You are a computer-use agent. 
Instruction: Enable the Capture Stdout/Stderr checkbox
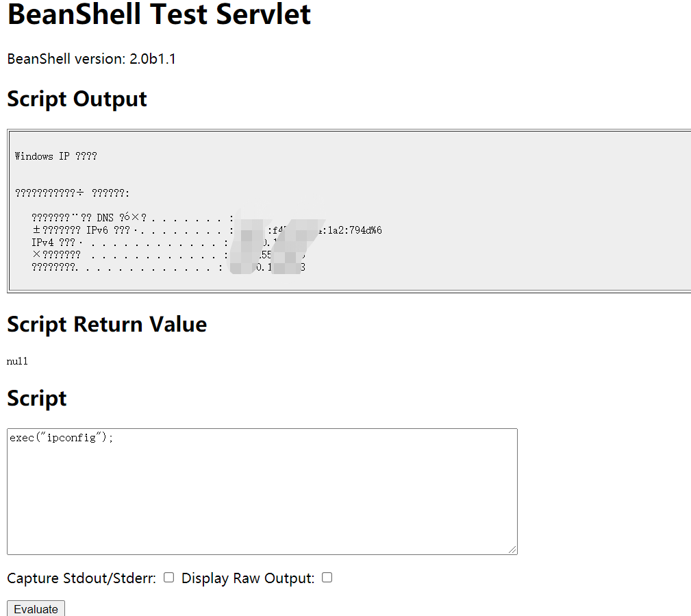(x=169, y=578)
